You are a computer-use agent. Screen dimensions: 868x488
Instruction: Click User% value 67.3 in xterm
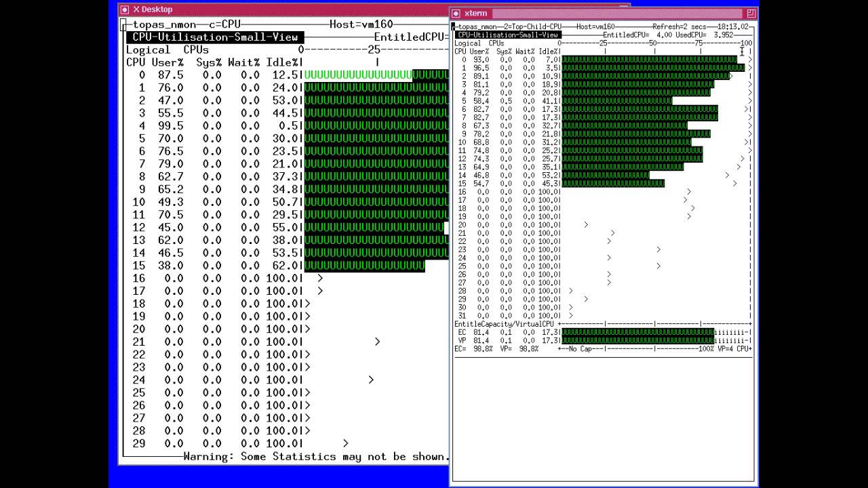481,126
